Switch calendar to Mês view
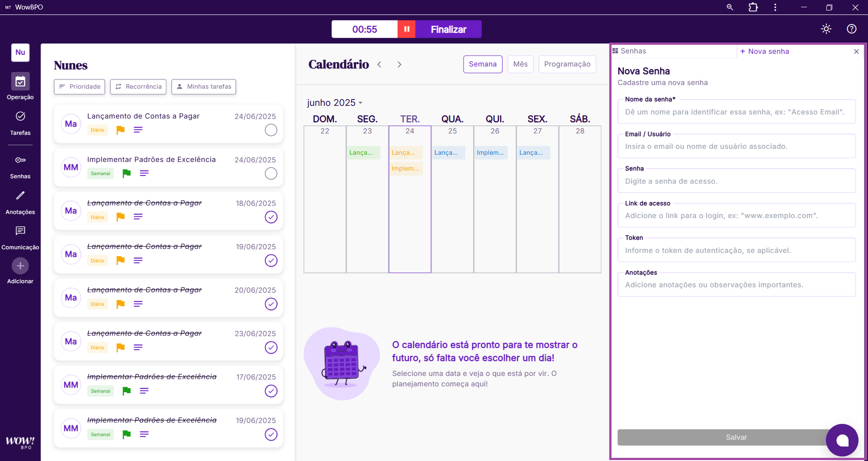This screenshot has height=461, width=868. click(520, 64)
